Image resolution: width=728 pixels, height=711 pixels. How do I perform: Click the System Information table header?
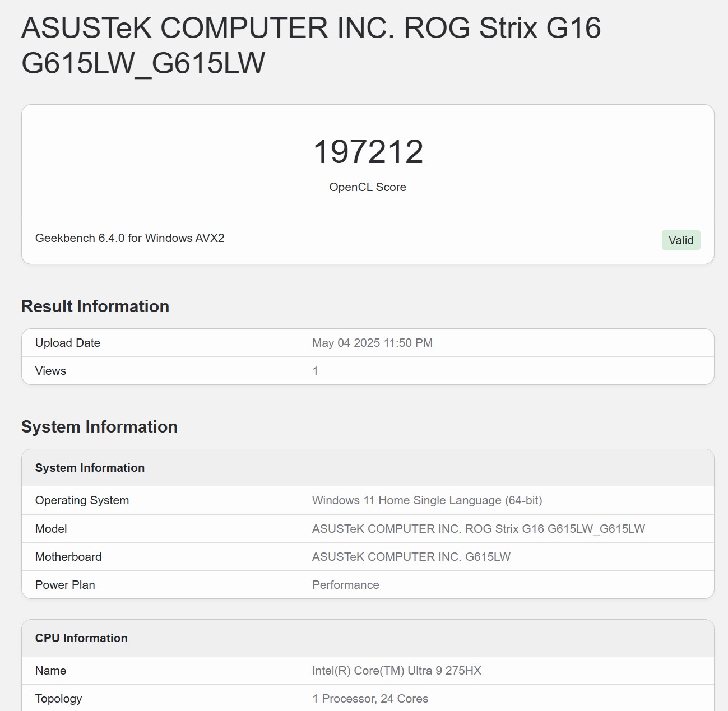90,468
